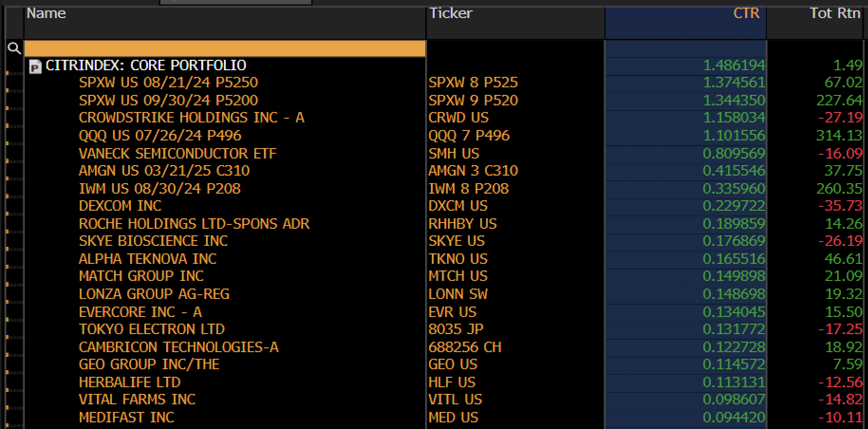Select TOKYO ELECTRON LTD row
Screen dimensions: 868x429
pos(152,329)
